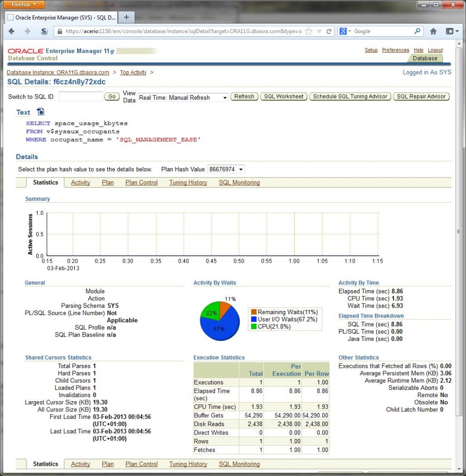Click the search magnifier icon
The height and width of the screenshot is (476, 466).
(417, 31)
